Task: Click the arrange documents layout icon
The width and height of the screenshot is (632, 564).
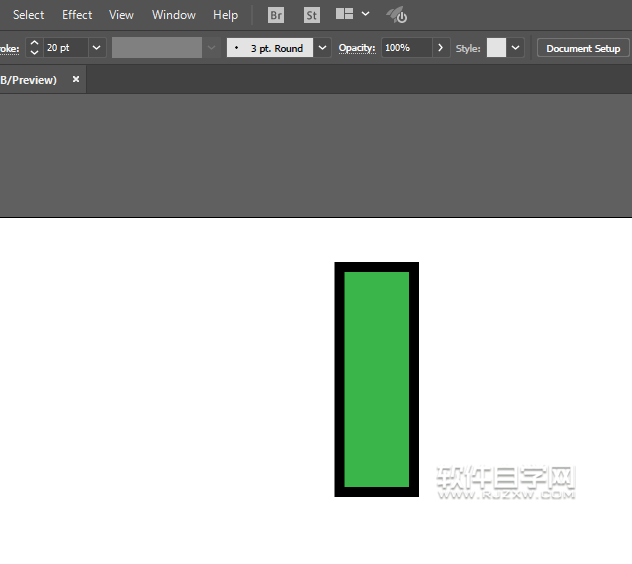Action: click(344, 15)
